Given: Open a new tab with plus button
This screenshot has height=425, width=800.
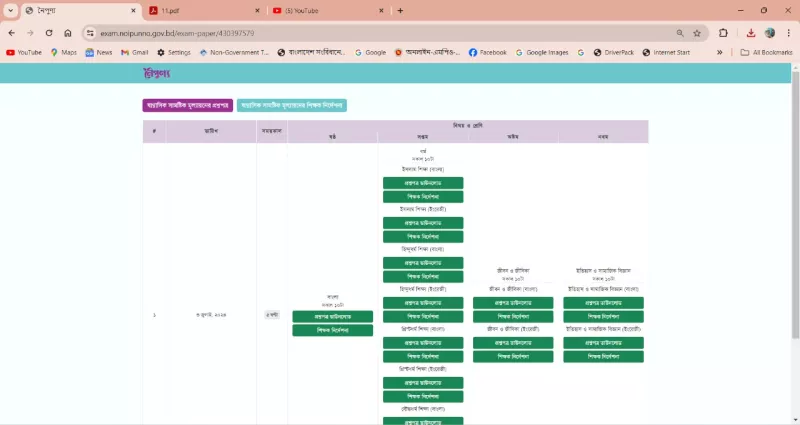Looking at the screenshot, I should [400, 10].
